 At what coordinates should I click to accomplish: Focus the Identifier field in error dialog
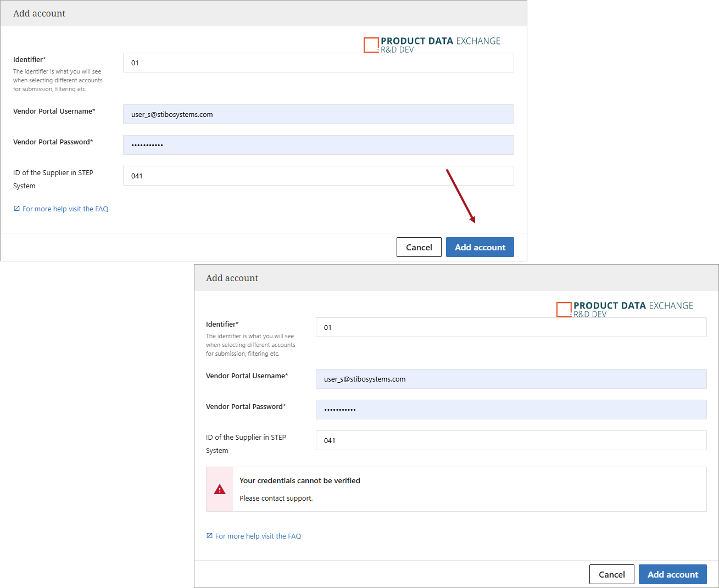click(511, 327)
